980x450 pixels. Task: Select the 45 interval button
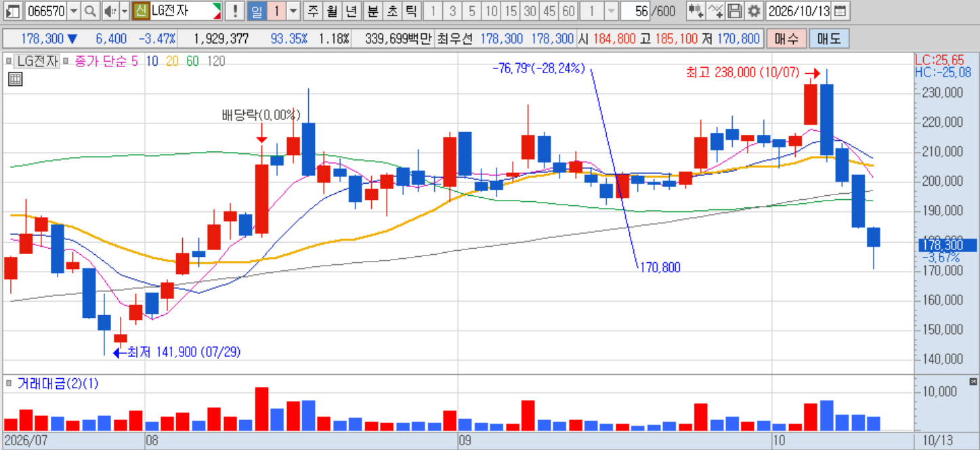pos(549,11)
